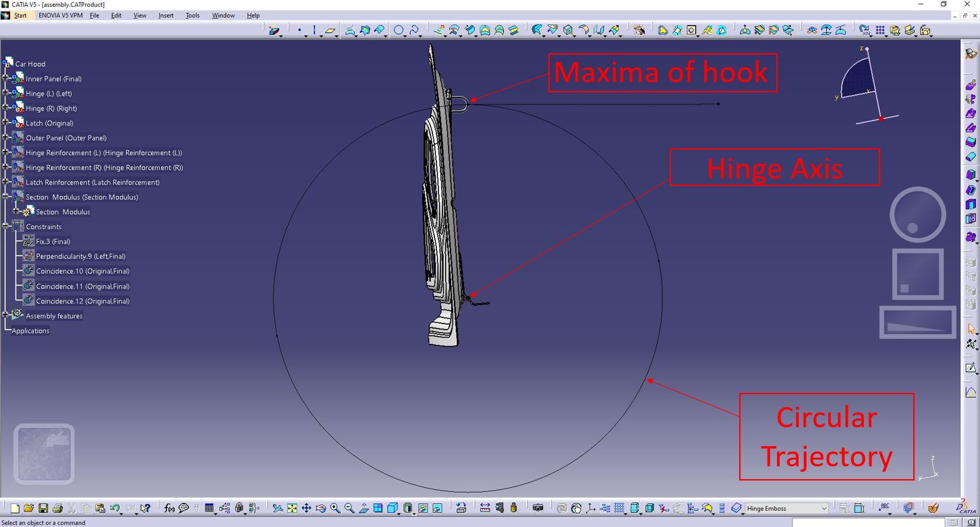Click the Open file folder icon
The width and height of the screenshot is (980, 527).
click(x=29, y=508)
